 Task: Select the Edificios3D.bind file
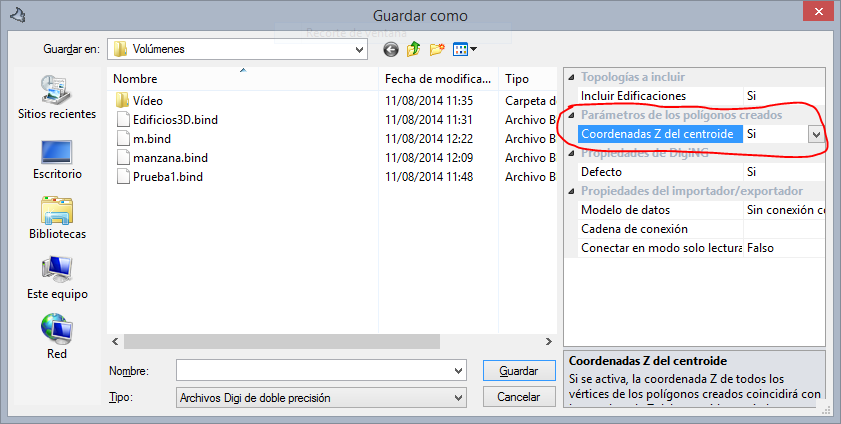175,120
